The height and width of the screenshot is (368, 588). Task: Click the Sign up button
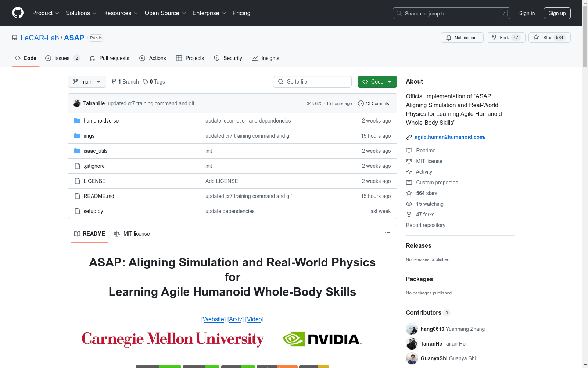pyautogui.click(x=557, y=13)
